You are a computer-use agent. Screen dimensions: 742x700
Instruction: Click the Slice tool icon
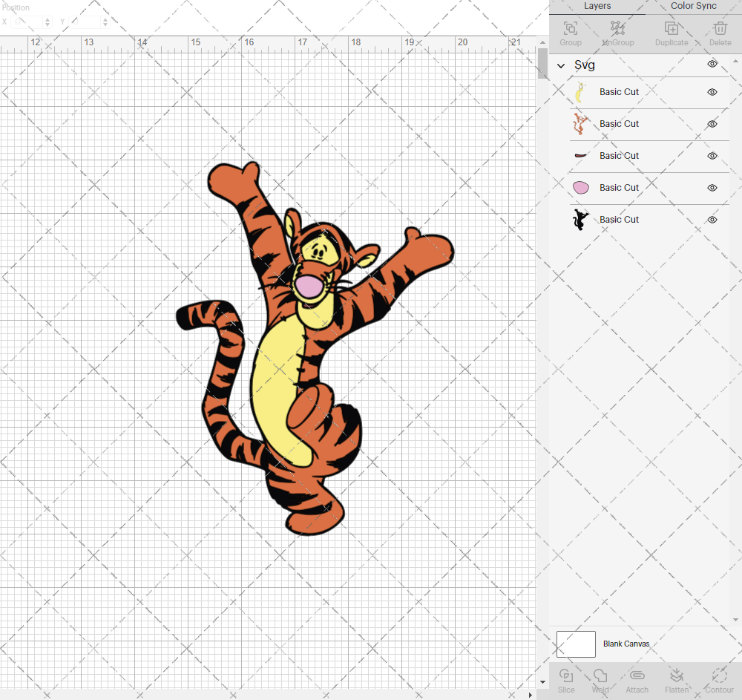(566, 676)
